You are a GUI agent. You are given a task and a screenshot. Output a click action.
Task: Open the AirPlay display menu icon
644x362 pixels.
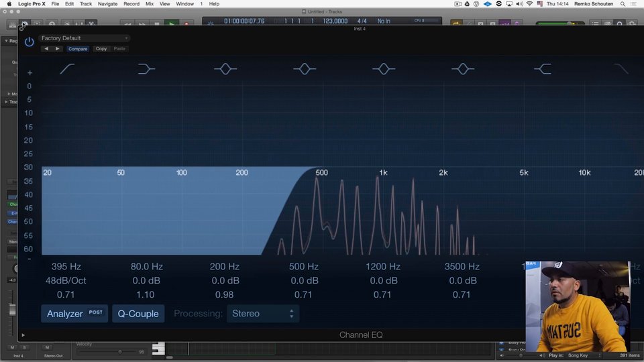[x=509, y=4]
